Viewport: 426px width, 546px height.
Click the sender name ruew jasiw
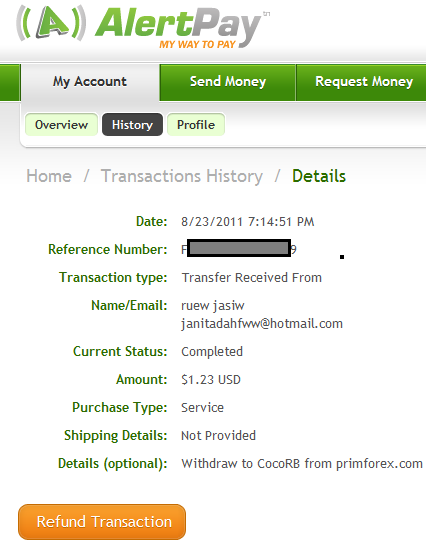click(213, 306)
